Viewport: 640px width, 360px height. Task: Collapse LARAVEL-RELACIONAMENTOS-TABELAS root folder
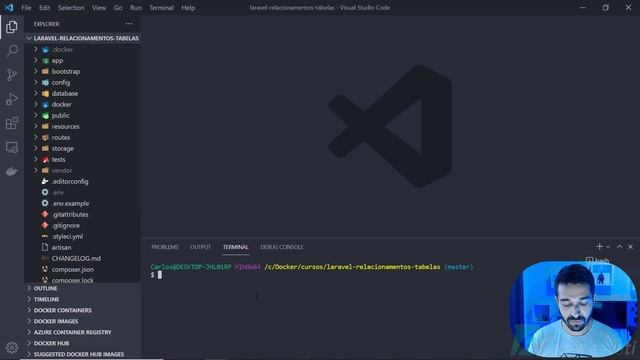82,38
